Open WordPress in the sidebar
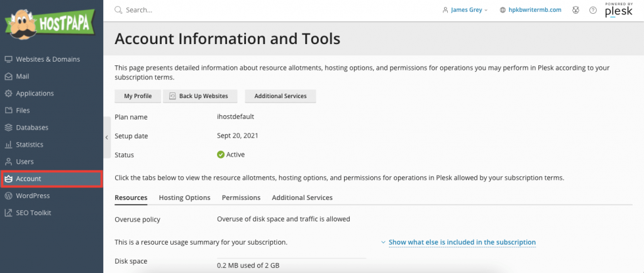This screenshot has width=644, height=273. click(x=27, y=196)
